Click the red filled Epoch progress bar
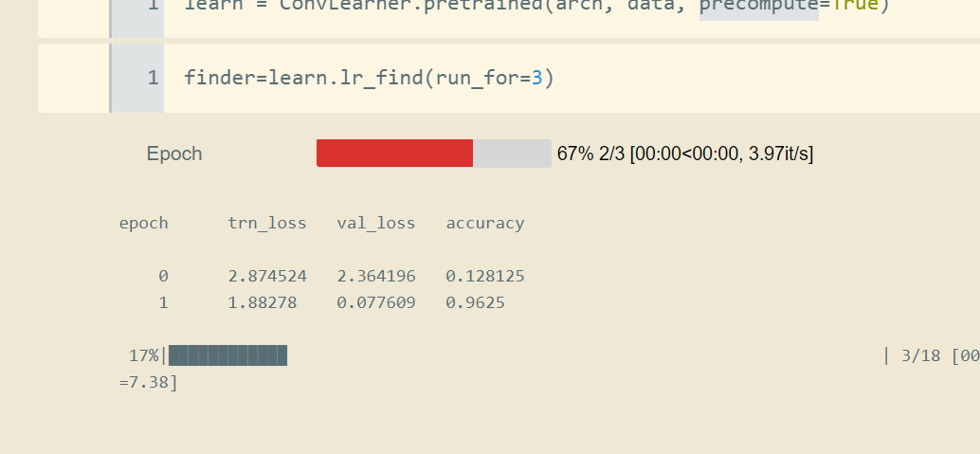The height and width of the screenshot is (454, 980). click(394, 154)
